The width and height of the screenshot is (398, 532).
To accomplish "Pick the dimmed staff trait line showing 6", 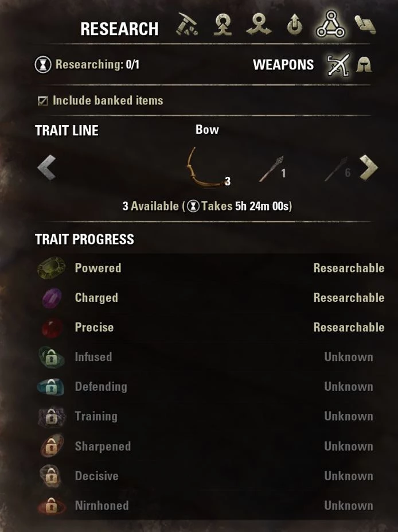I will (x=337, y=169).
